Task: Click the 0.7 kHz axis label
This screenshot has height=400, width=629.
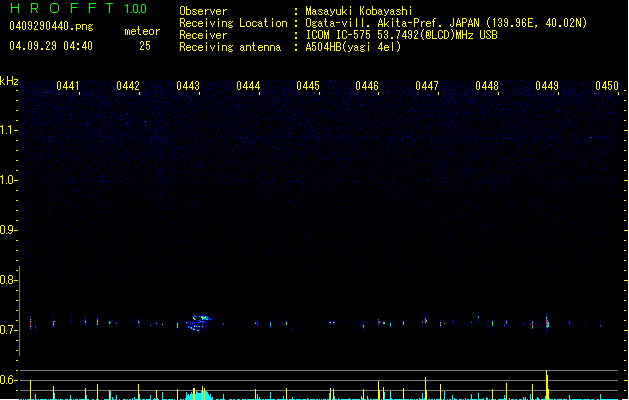Action: pyautogui.click(x=9, y=330)
